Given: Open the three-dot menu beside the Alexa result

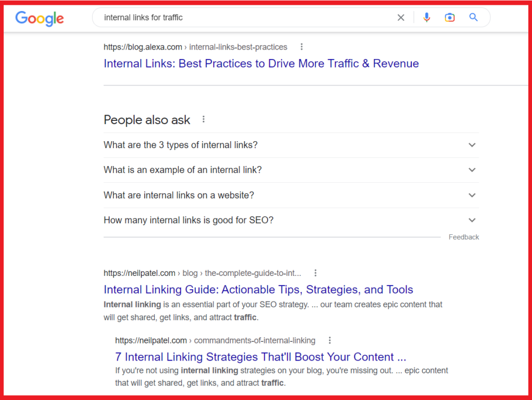Looking at the screenshot, I should coord(302,46).
